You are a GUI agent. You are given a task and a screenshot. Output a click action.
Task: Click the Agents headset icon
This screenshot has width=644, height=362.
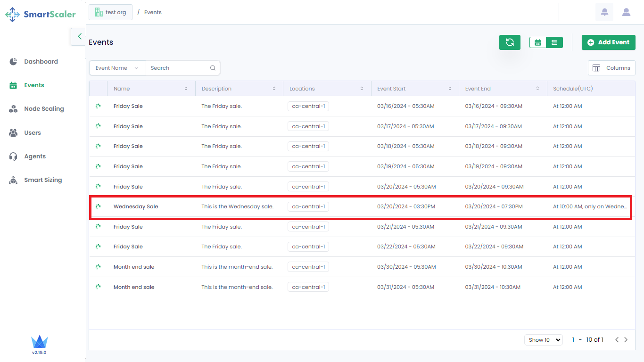pos(14,156)
